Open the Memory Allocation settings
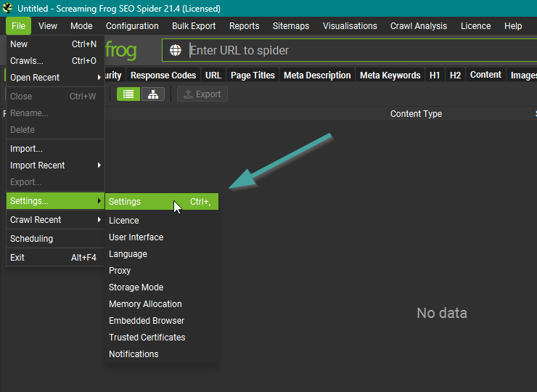This screenshot has width=537, height=392. [145, 304]
